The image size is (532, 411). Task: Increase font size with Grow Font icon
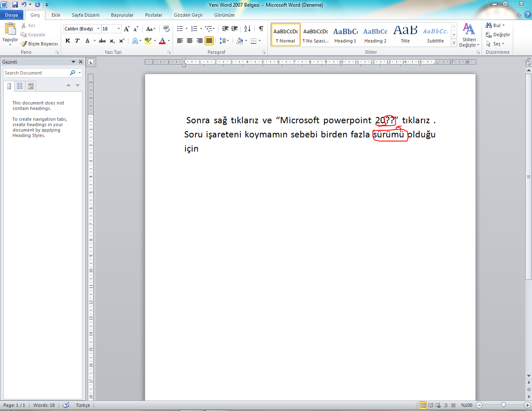click(x=127, y=29)
